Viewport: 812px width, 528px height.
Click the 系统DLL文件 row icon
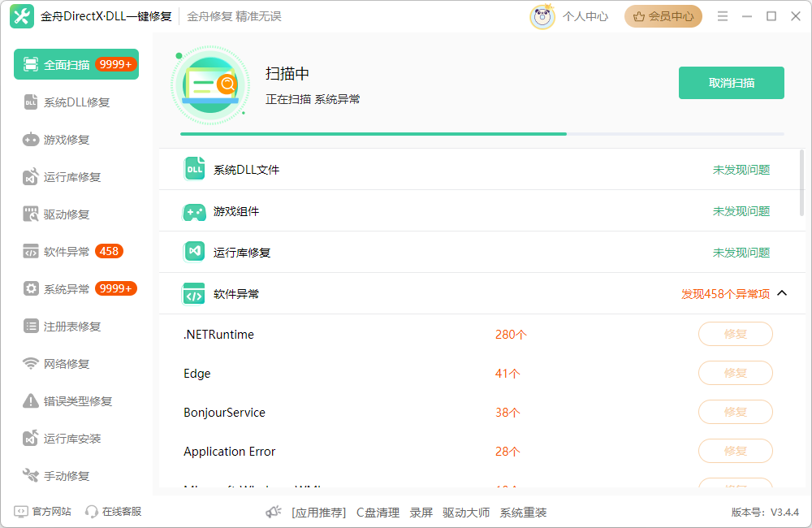pos(194,169)
